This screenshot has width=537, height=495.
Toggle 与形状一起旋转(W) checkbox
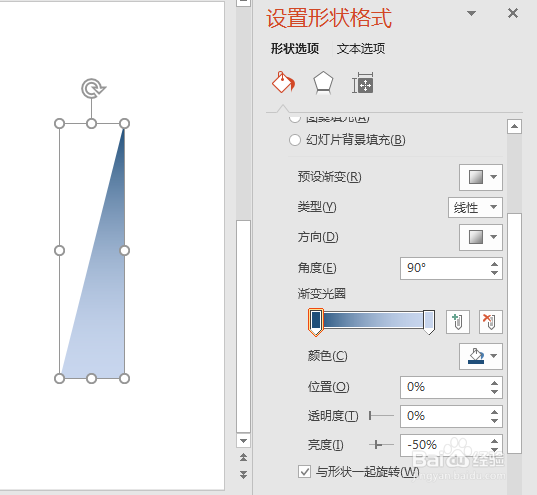click(x=304, y=472)
